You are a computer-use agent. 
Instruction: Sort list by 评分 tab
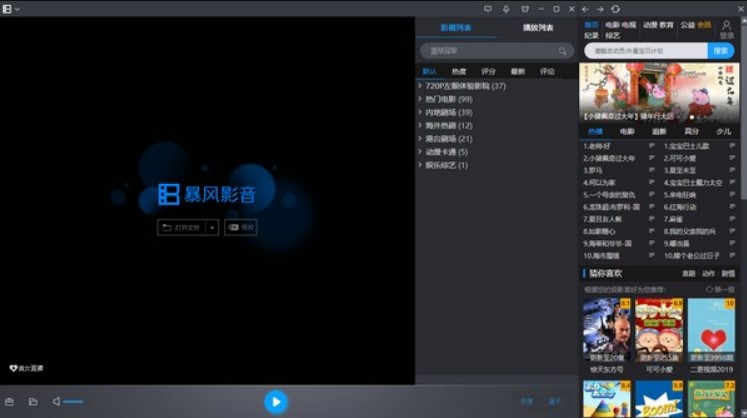coord(488,71)
